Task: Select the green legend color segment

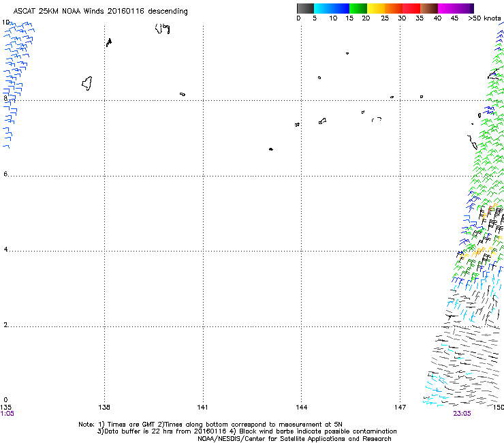Action: point(358,8)
